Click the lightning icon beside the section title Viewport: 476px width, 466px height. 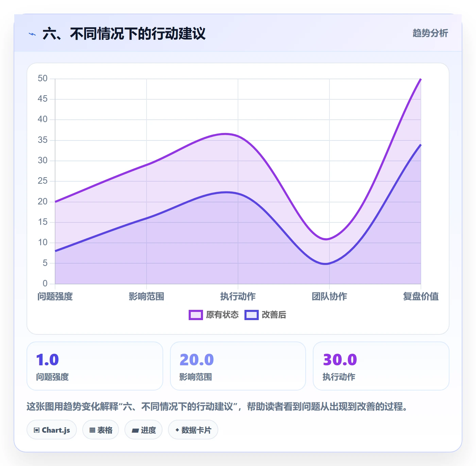pos(32,34)
